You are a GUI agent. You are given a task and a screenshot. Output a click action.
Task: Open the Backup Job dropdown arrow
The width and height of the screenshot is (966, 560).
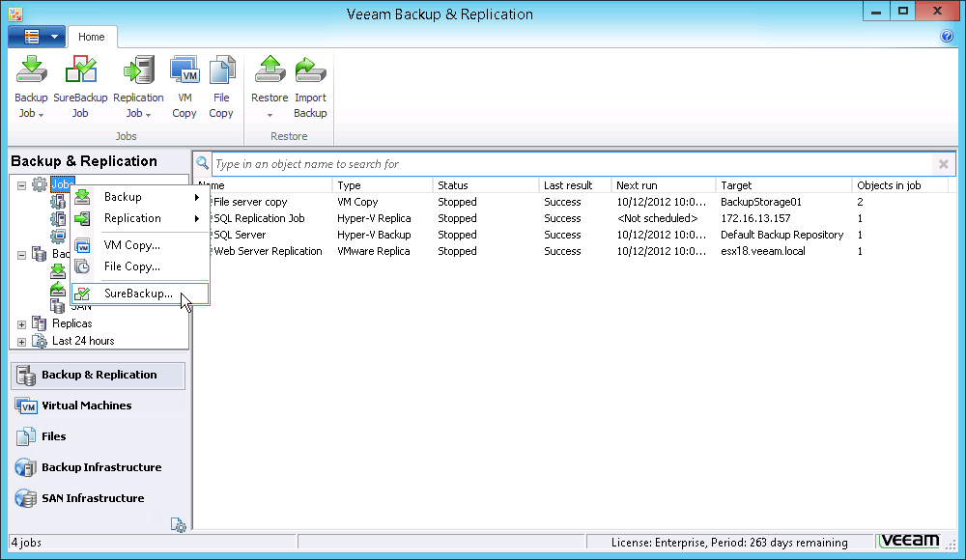[x=42, y=115]
